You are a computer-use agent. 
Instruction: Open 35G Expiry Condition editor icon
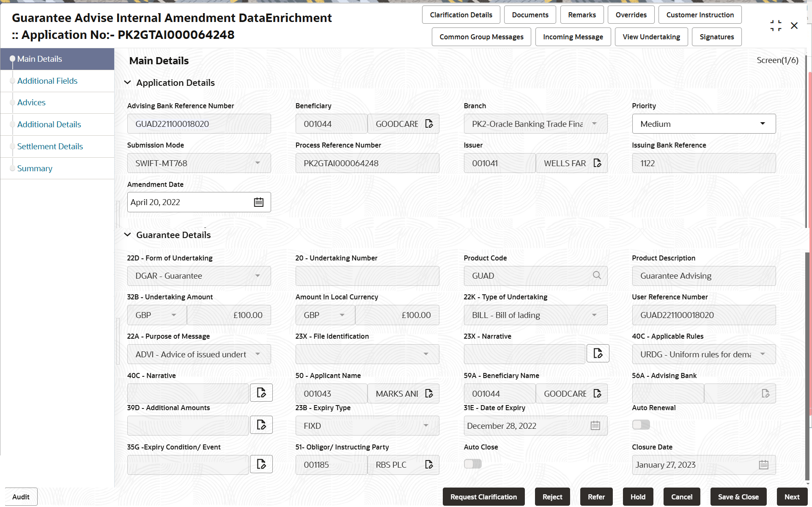(x=261, y=464)
